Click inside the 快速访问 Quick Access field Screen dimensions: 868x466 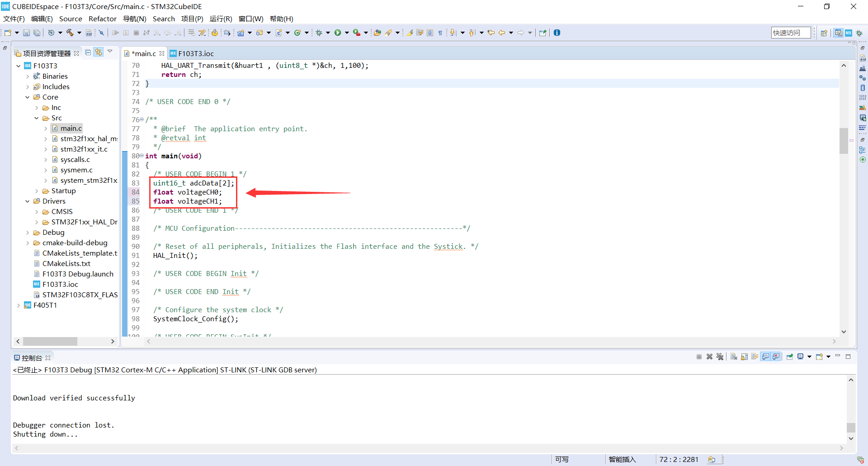pyautogui.click(x=790, y=33)
